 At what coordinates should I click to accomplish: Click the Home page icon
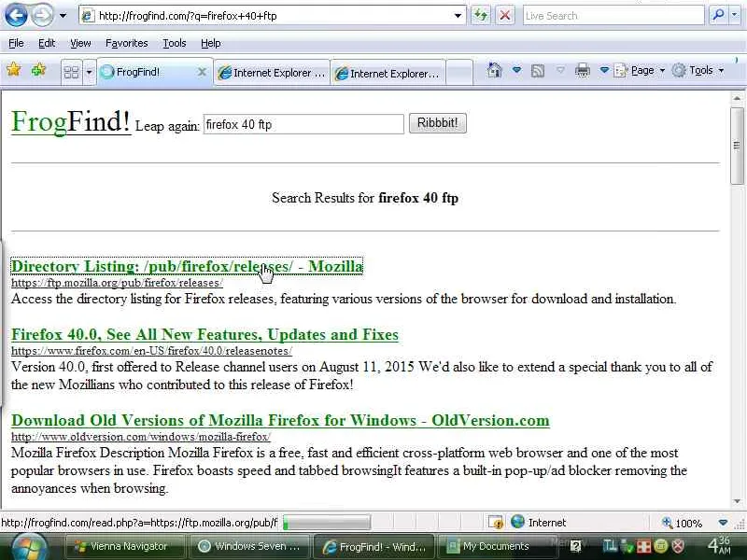click(495, 71)
